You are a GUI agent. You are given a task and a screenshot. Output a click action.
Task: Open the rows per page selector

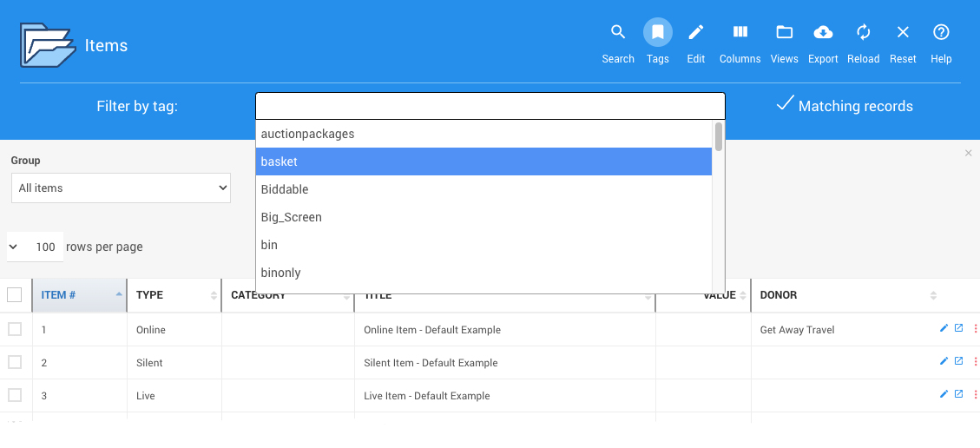coord(35,247)
